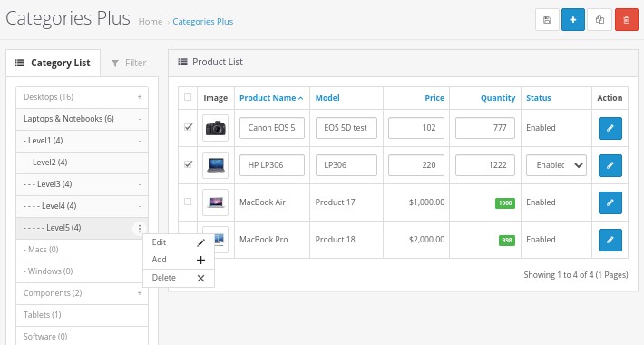644x345 pixels.
Task: Choose Add from the context menu
Action: [x=179, y=260]
